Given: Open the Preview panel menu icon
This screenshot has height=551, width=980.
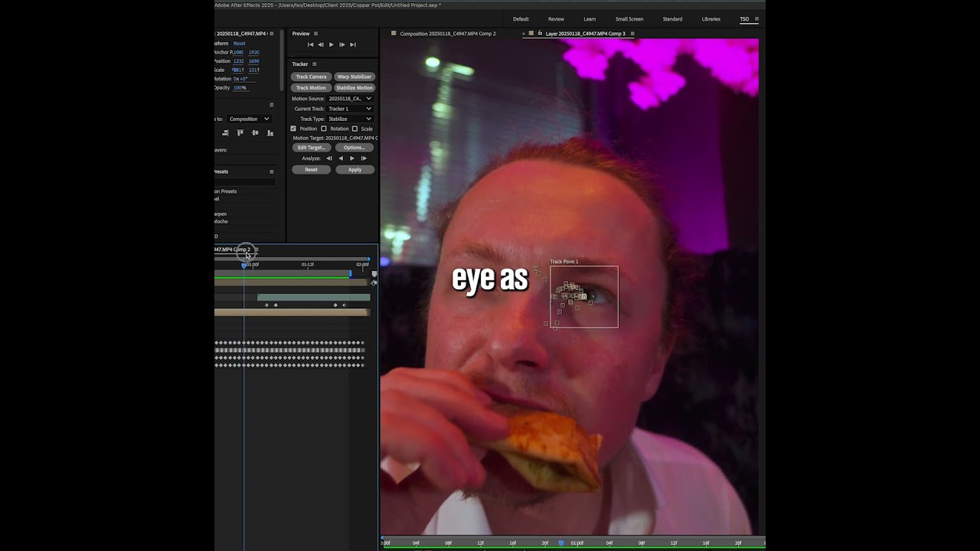Looking at the screenshot, I should point(315,34).
